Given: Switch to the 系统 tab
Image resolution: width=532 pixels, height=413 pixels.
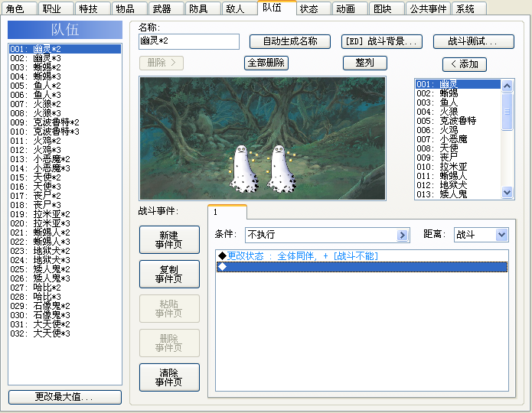Looking at the screenshot, I should [x=469, y=8].
